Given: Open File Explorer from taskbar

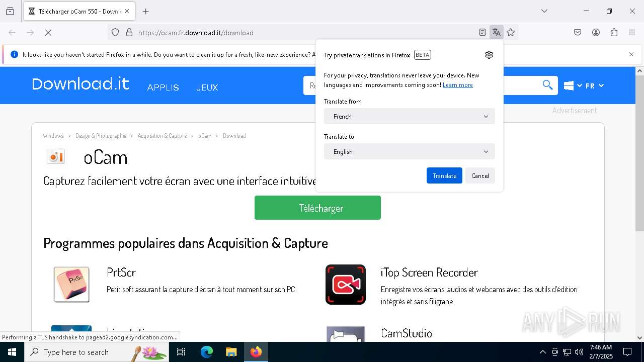Looking at the screenshot, I should 231,352.
